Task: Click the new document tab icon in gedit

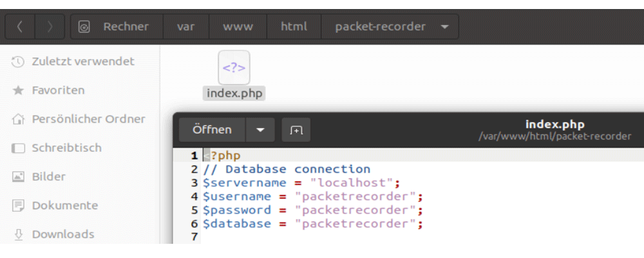Action: click(296, 130)
